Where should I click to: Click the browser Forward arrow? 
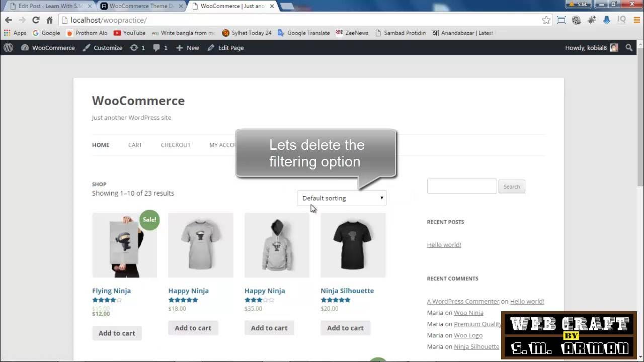[x=22, y=20]
